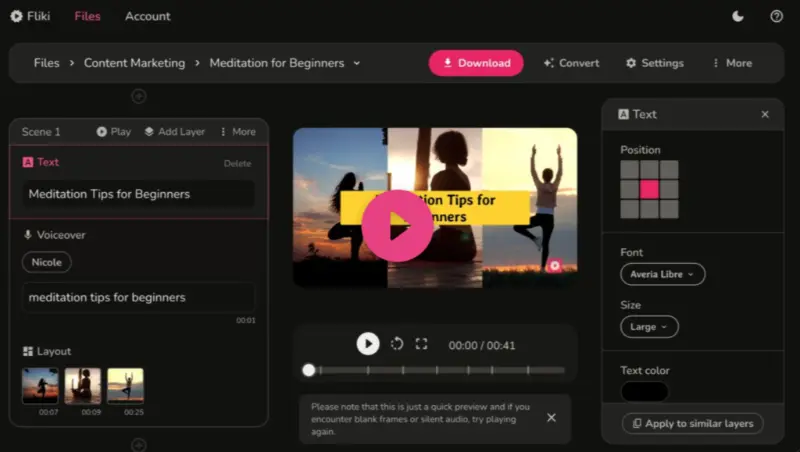Edit the voiceover script text field
800x452 pixels.
pyautogui.click(x=138, y=297)
